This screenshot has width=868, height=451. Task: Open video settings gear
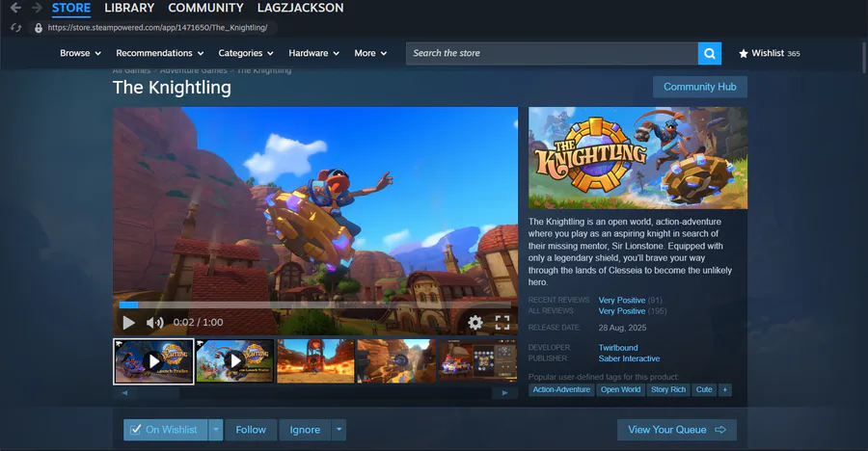pos(475,323)
